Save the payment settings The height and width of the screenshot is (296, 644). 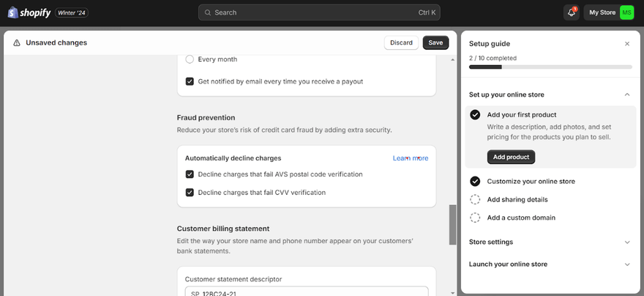click(435, 42)
